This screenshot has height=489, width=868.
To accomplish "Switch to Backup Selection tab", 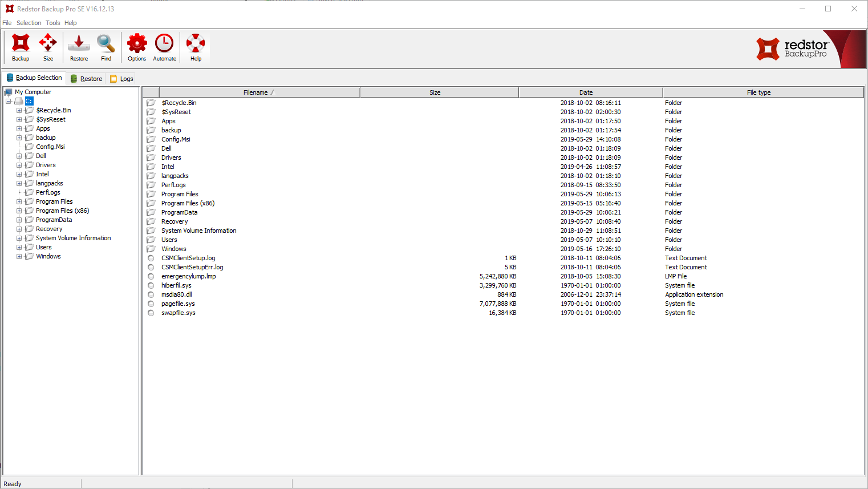I will point(34,78).
